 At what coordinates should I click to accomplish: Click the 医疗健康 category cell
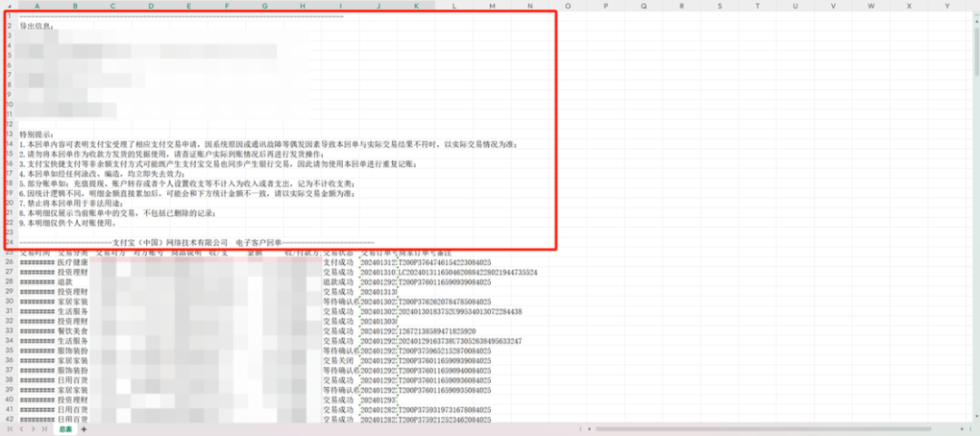(x=73, y=263)
